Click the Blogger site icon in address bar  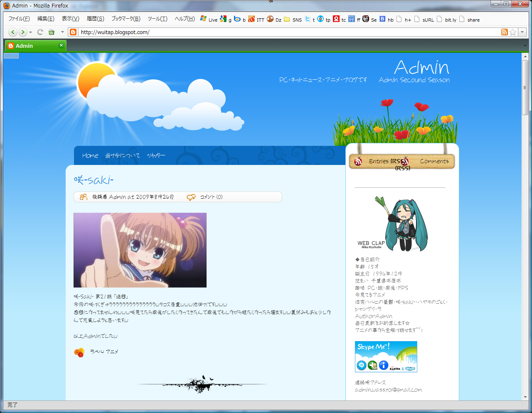(x=73, y=32)
